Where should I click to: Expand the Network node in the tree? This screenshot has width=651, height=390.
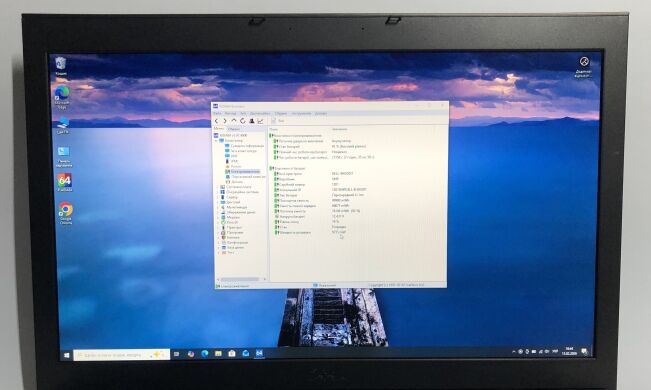218,217
